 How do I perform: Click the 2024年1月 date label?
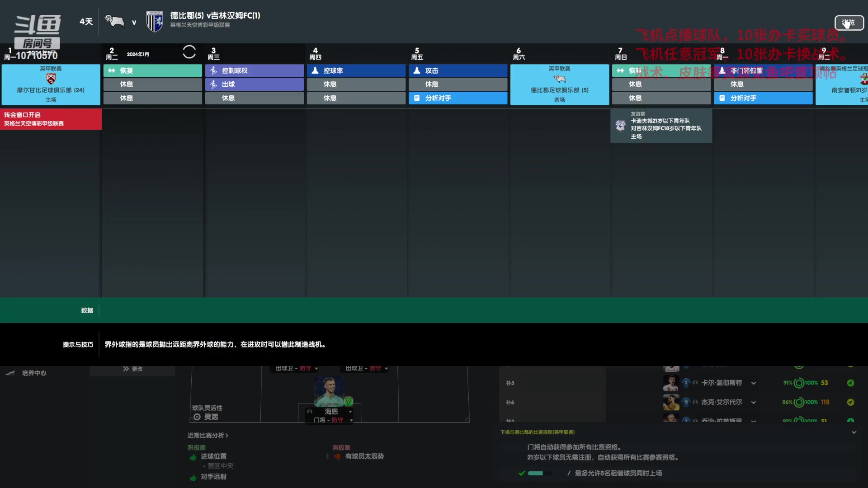point(138,54)
